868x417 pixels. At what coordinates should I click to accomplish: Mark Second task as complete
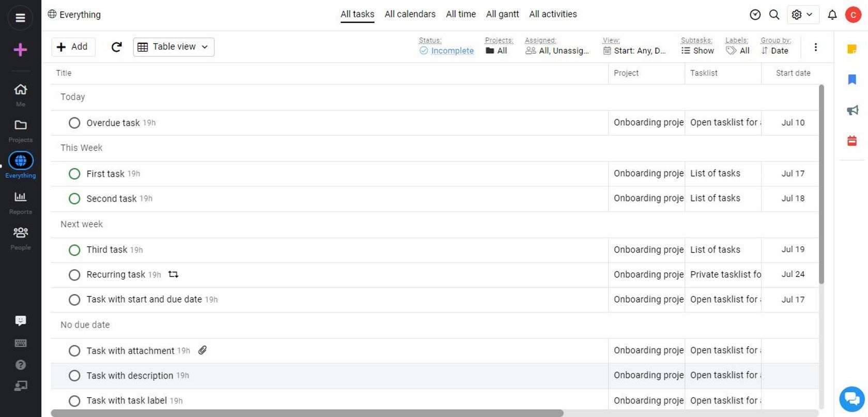tap(74, 198)
